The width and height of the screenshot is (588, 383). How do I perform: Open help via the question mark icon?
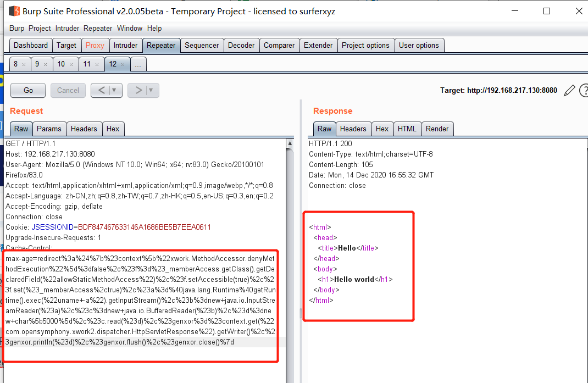coord(584,91)
